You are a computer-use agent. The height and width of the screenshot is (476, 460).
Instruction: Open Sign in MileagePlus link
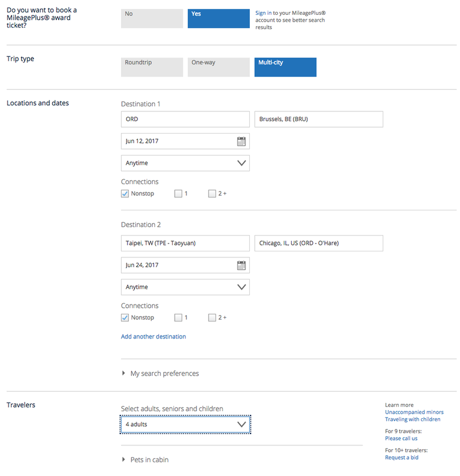(x=263, y=13)
